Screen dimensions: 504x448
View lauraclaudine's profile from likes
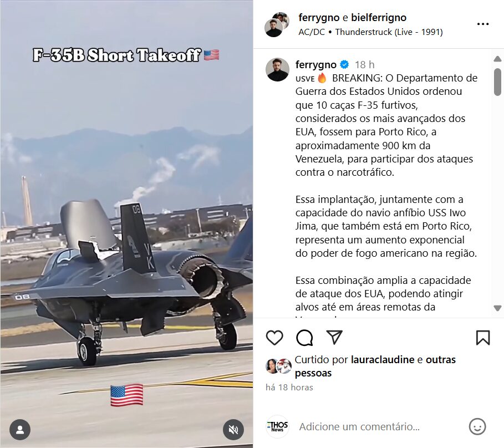coord(383,360)
